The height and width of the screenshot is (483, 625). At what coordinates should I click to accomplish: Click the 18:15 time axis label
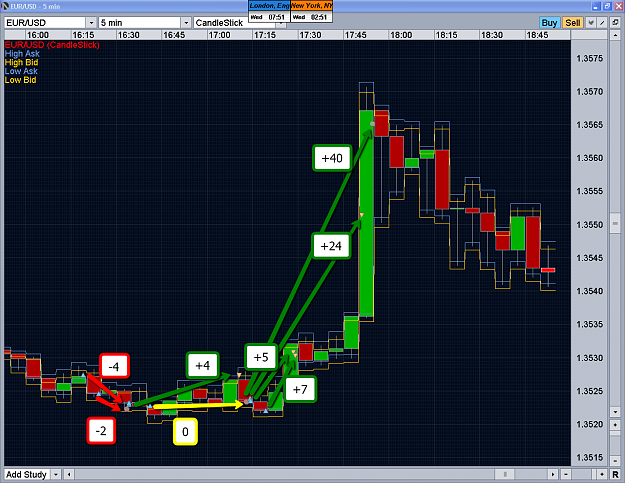(x=446, y=35)
